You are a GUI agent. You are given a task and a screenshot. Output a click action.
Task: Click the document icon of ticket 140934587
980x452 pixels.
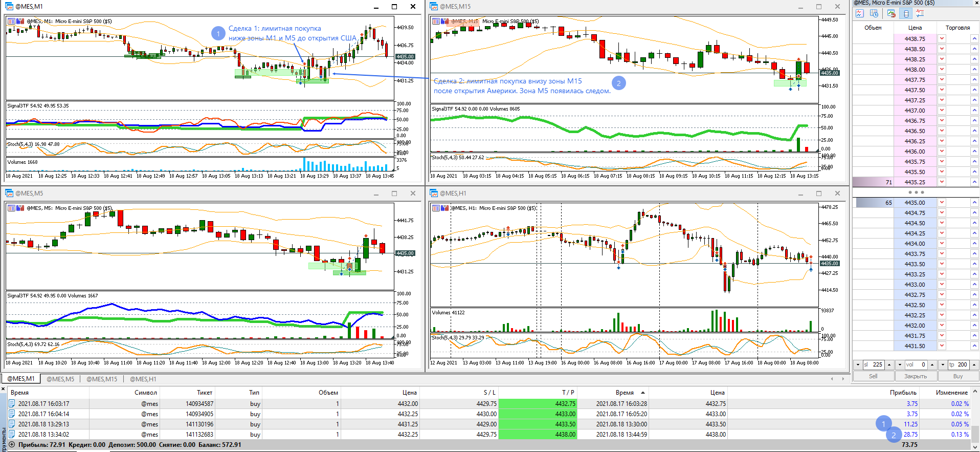pyautogui.click(x=12, y=404)
